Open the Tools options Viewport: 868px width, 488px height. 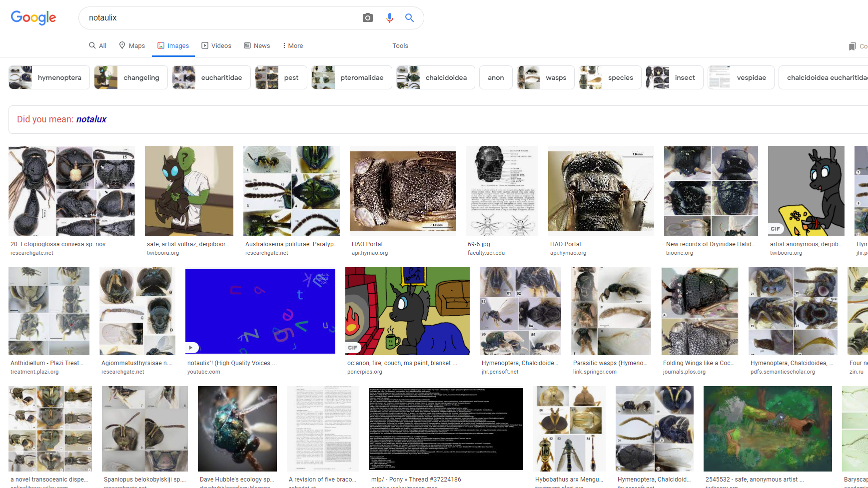(x=400, y=45)
